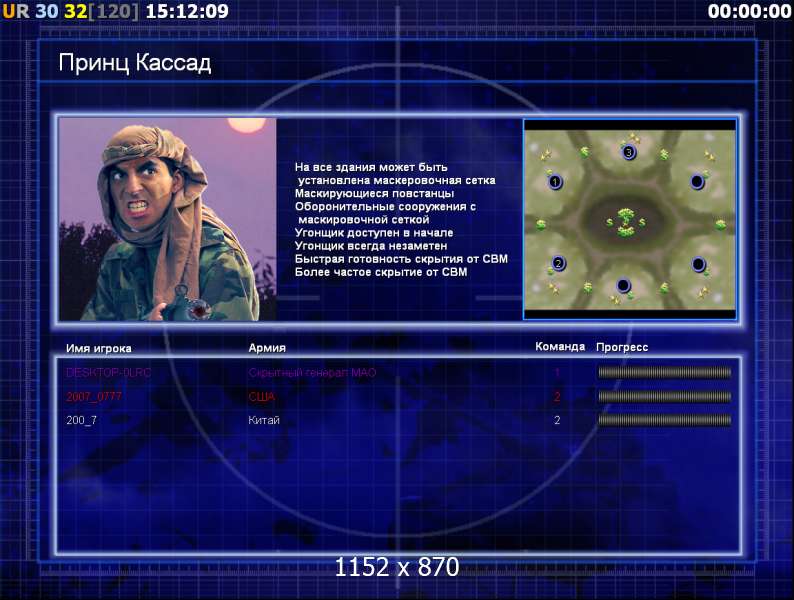Image resolution: width=794 pixels, height=600 pixels.
Task: Click army entry 'США'
Action: click(261, 396)
